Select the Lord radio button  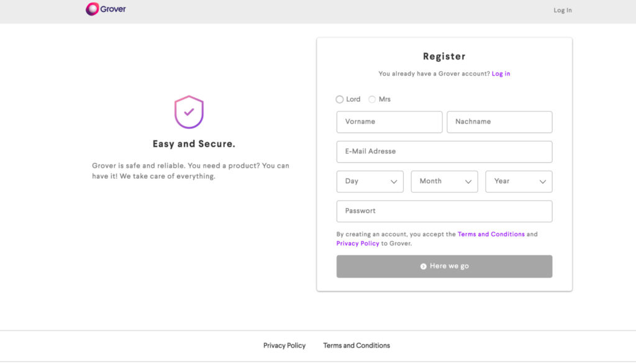tap(340, 99)
